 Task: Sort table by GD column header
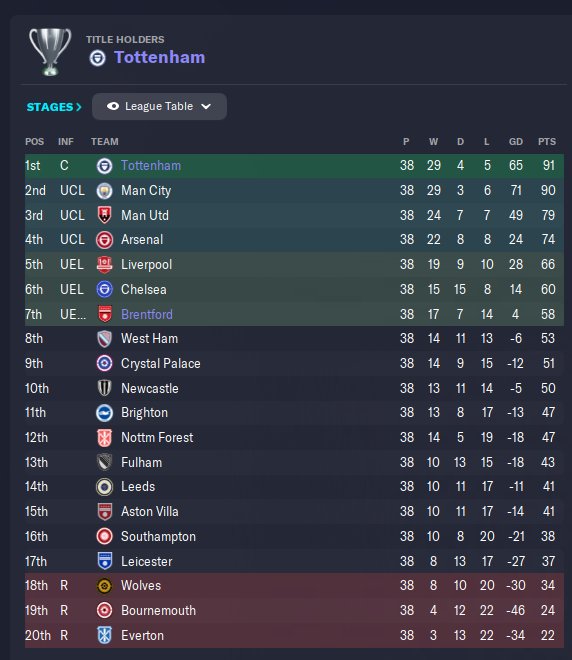(516, 142)
